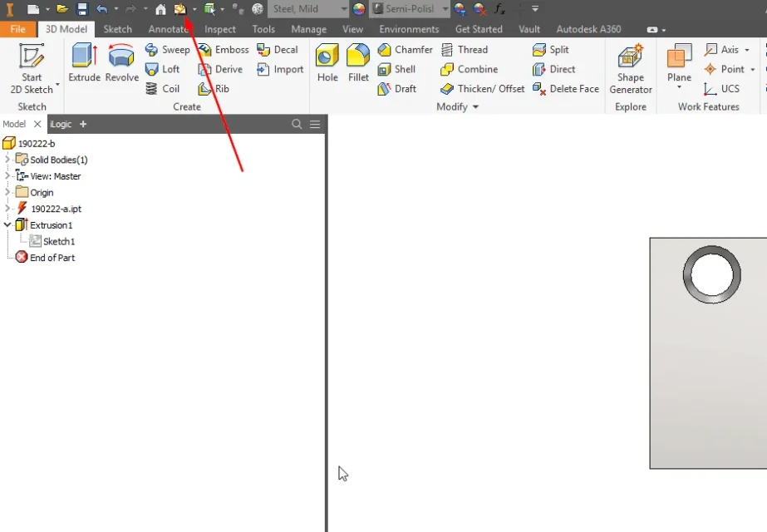Open the File menu

(18, 29)
